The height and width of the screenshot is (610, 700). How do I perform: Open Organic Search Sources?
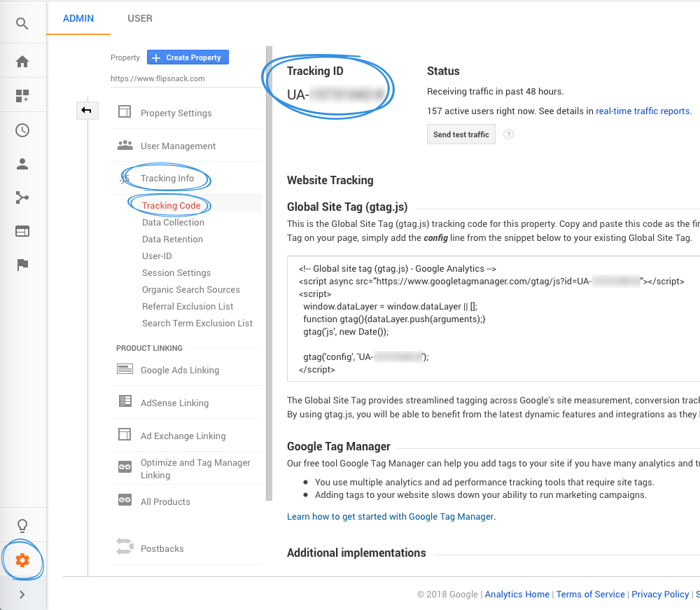pos(190,289)
